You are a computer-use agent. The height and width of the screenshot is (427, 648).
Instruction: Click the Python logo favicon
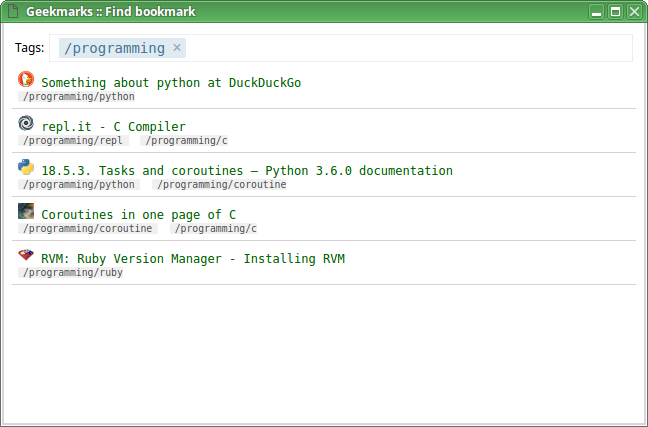[26, 167]
